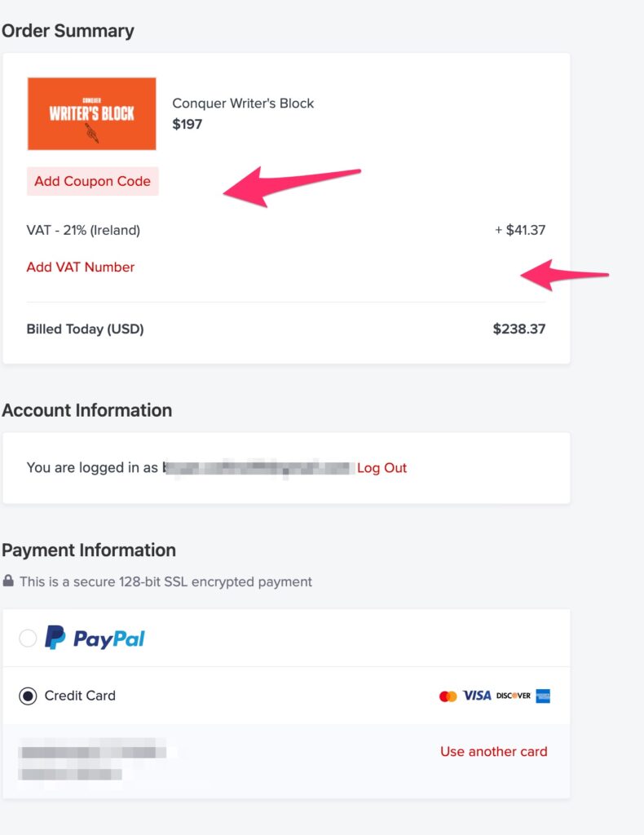Screen dimensions: 644x835
Task: Select the Credit Card radio button
Action: click(x=28, y=696)
